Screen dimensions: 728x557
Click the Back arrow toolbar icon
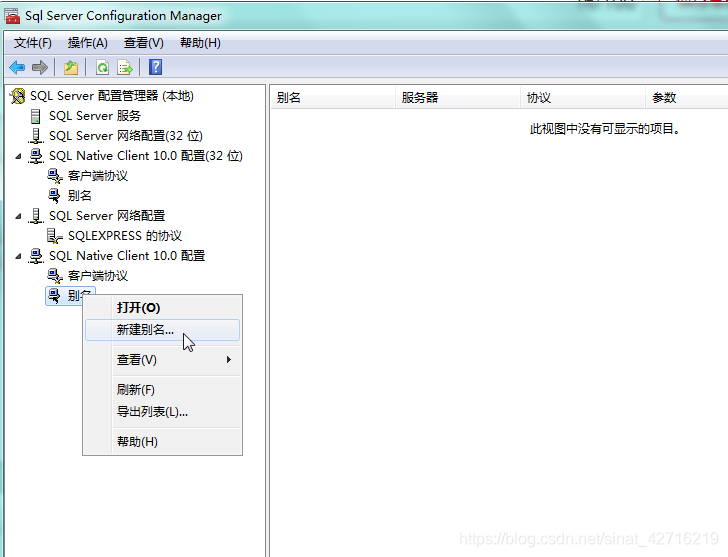17,67
